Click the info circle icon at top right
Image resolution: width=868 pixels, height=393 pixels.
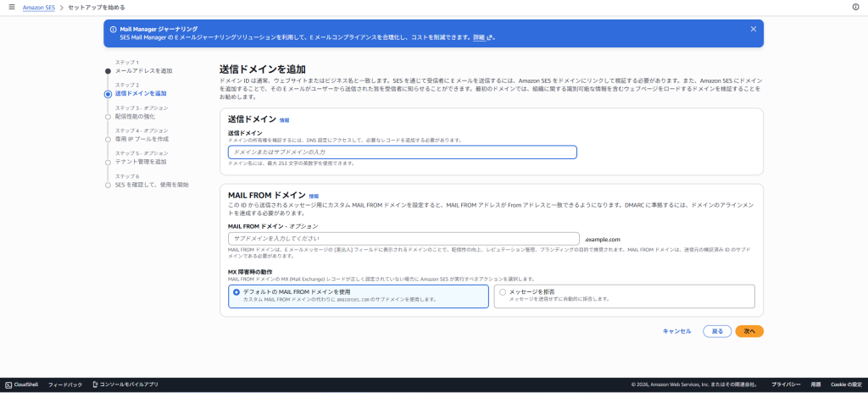[855, 7]
